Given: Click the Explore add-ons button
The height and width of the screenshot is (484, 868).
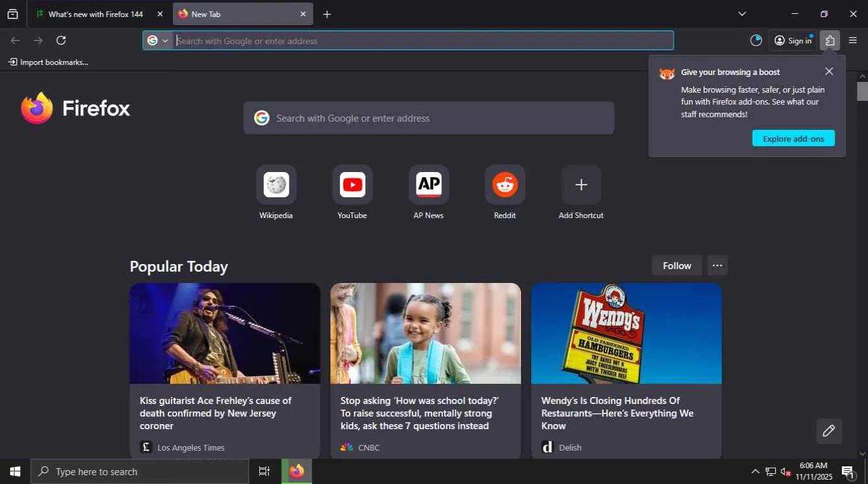Looking at the screenshot, I should [794, 139].
